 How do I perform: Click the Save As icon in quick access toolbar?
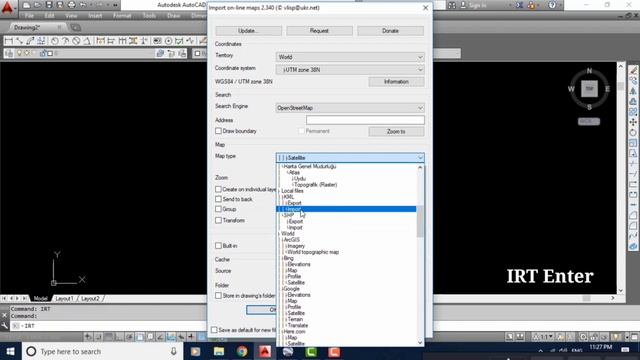click(x=60, y=5)
